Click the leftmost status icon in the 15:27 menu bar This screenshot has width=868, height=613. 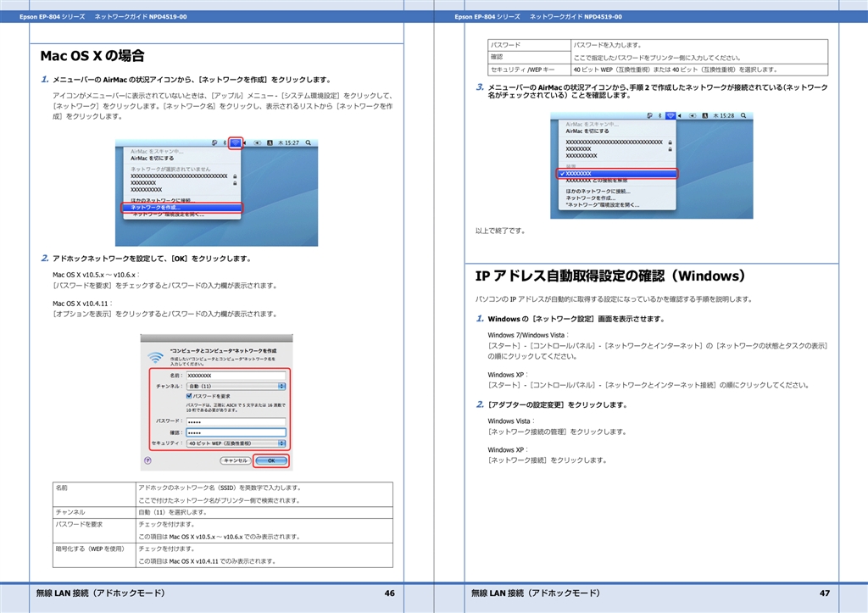pyautogui.click(x=214, y=143)
